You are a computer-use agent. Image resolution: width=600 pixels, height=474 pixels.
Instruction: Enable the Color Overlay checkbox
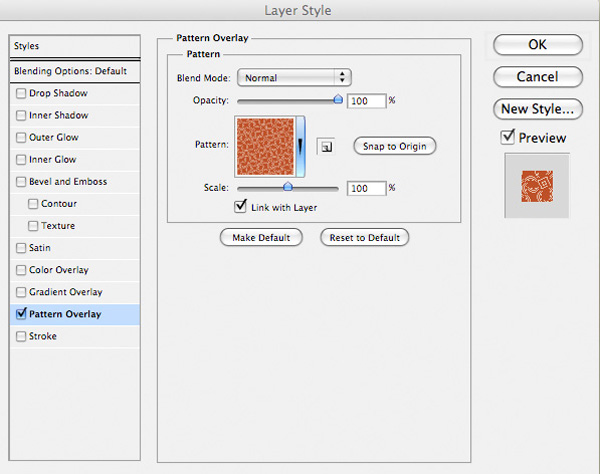(x=21, y=270)
